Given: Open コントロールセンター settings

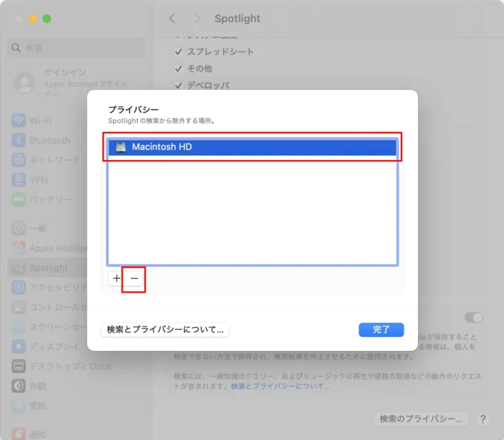Looking at the screenshot, I should pos(47,307).
